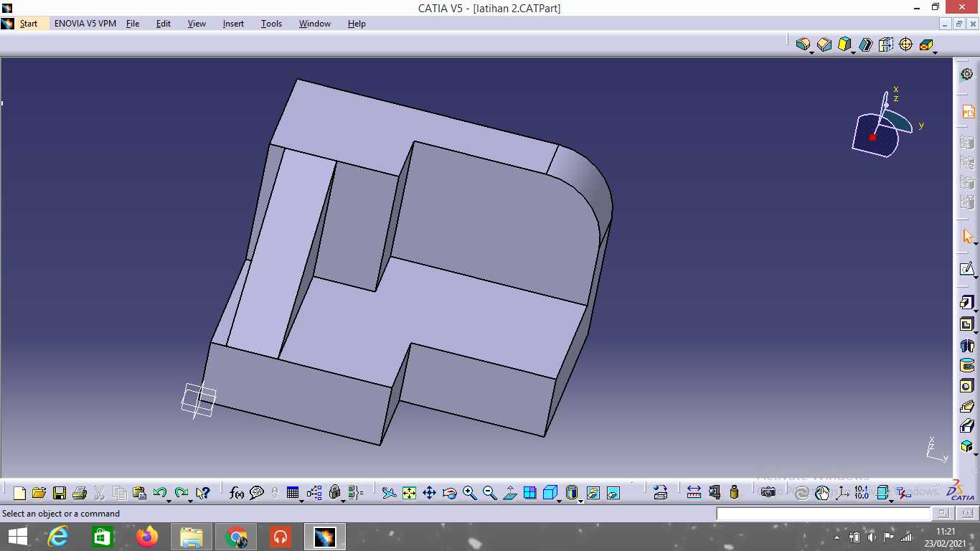This screenshot has height=551, width=980.
Task: Open the Pad feature tool
Action: point(967,303)
